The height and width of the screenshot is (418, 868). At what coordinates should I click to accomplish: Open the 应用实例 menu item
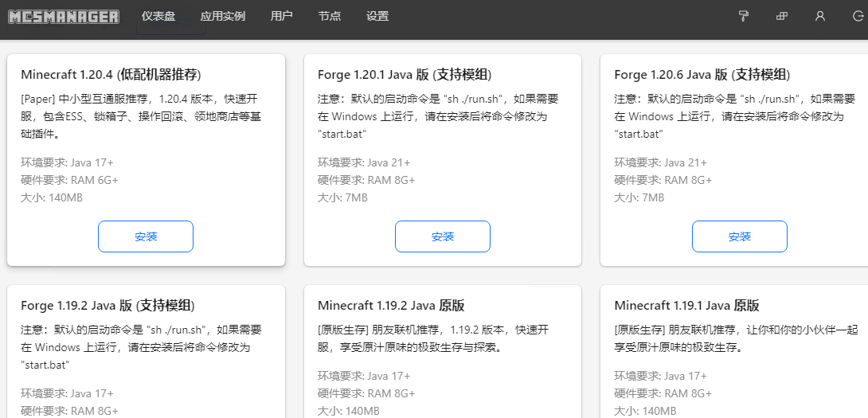tap(222, 16)
